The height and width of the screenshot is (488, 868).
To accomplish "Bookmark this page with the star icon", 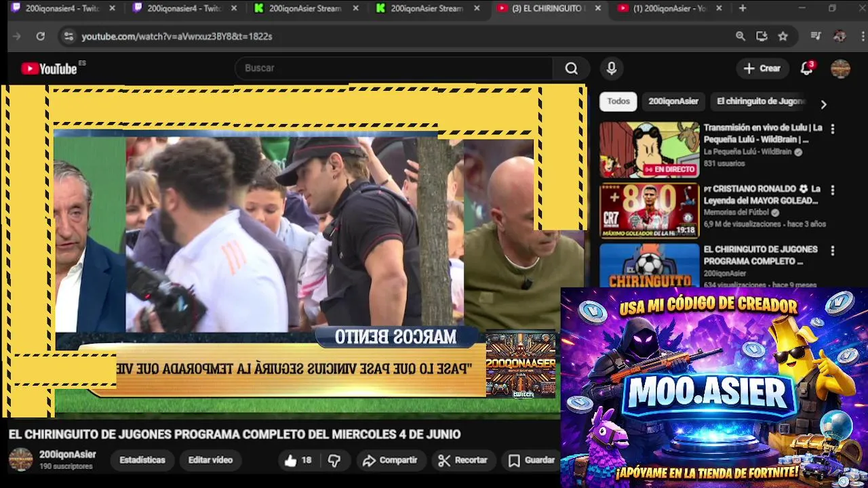I will (783, 37).
